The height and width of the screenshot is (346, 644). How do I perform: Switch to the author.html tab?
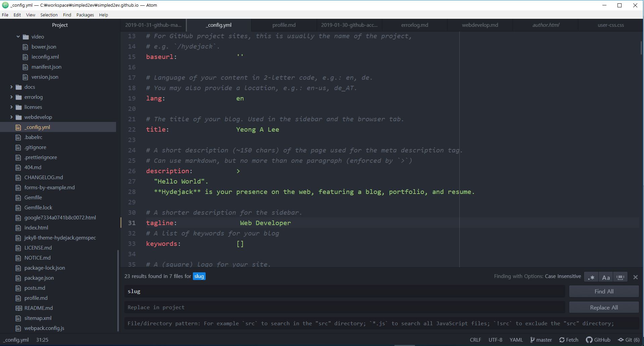pos(545,25)
